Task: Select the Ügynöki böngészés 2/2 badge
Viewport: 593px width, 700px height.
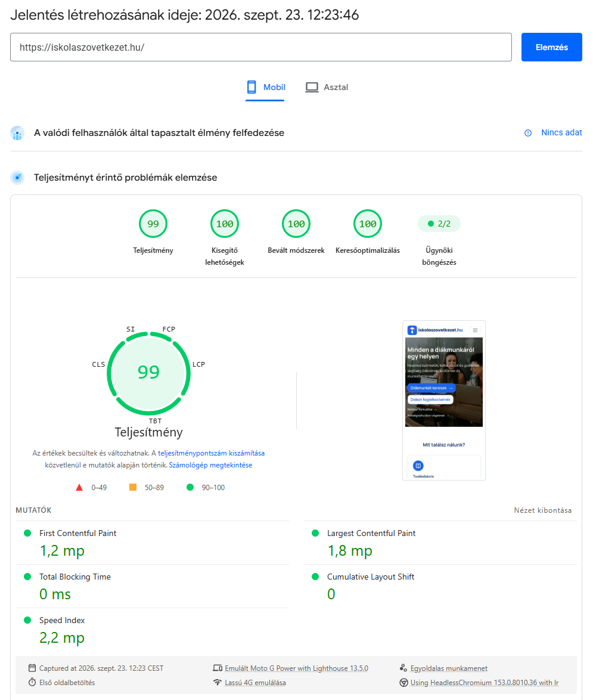Action: coord(439,224)
